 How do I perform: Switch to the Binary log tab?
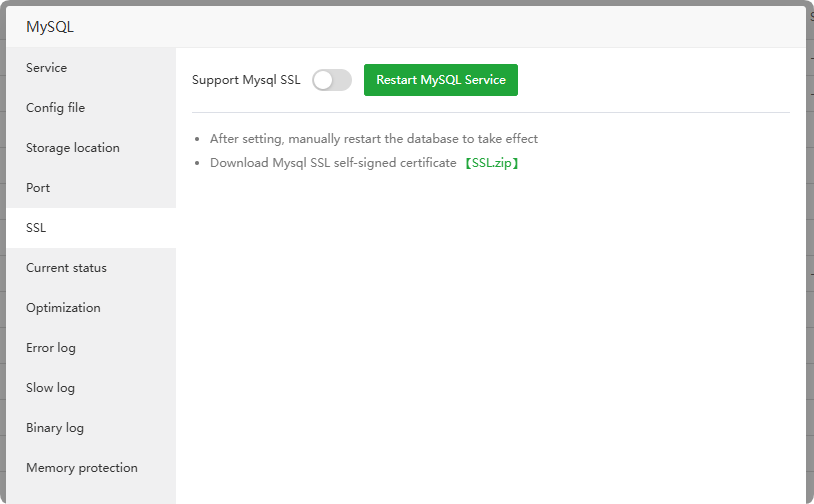[x=55, y=428]
